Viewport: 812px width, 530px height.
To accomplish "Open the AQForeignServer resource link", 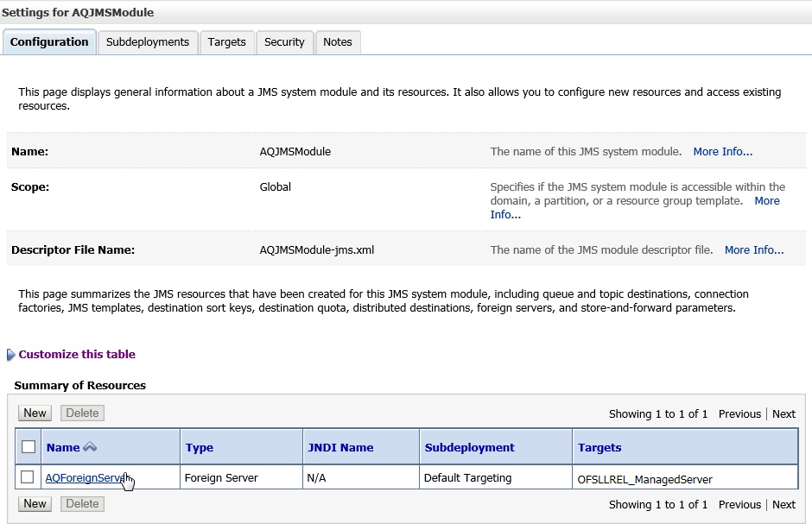I will pos(86,477).
